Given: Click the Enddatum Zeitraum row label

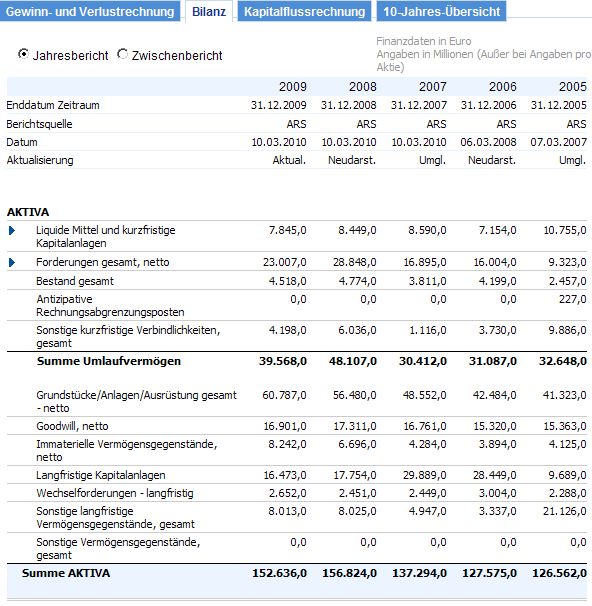Looking at the screenshot, I should tap(53, 105).
